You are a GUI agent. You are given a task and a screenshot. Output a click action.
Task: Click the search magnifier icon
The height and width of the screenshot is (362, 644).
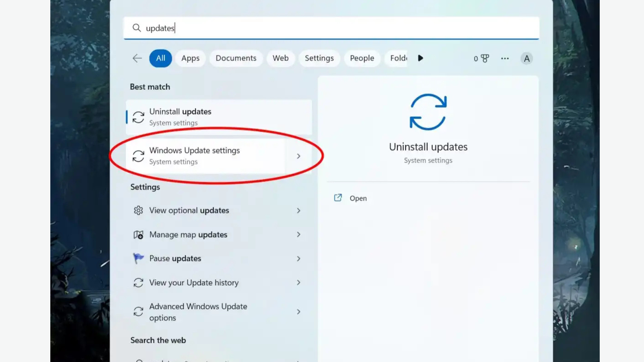tap(137, 28)
